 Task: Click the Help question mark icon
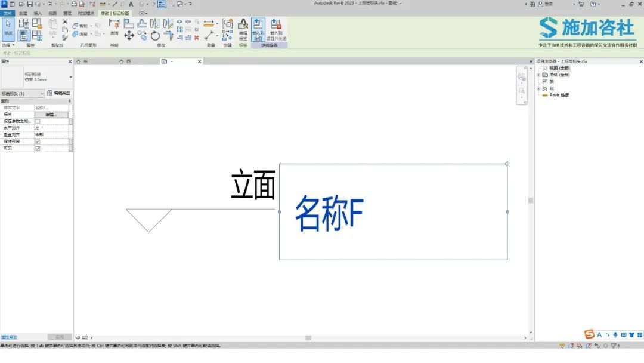(593, 4)
